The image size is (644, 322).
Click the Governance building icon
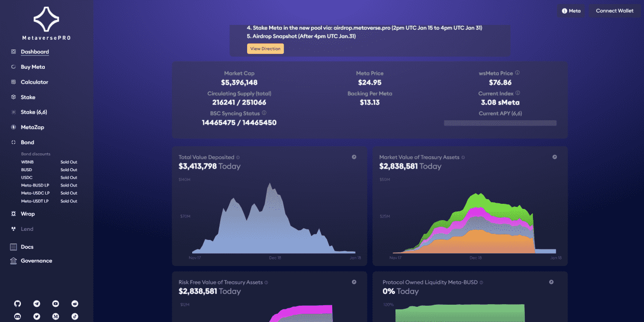pyautogui.click(x=14, y=261)
